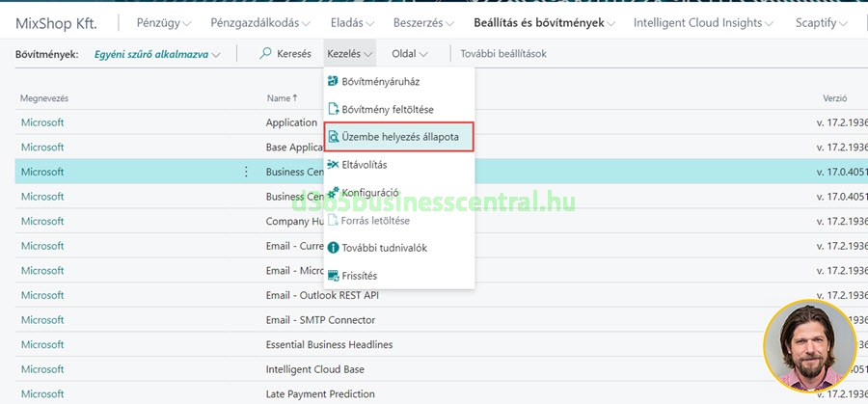Click the Eltávolítás remove icon
The image size is (868, 404).
[333, 164]
